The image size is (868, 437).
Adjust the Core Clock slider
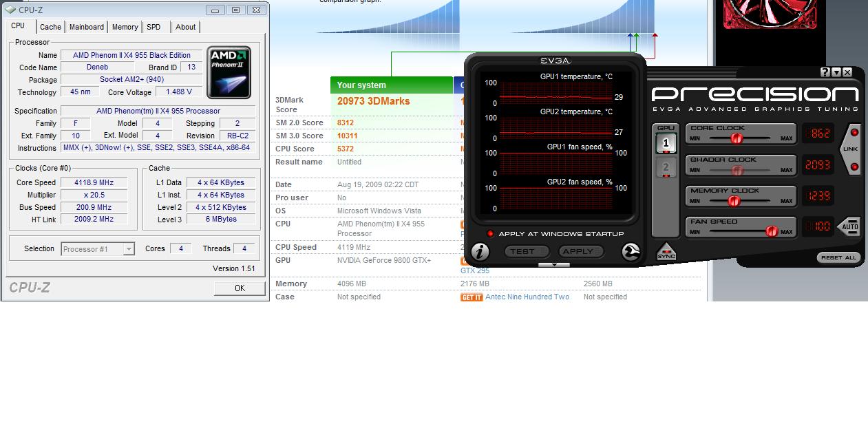737,138
